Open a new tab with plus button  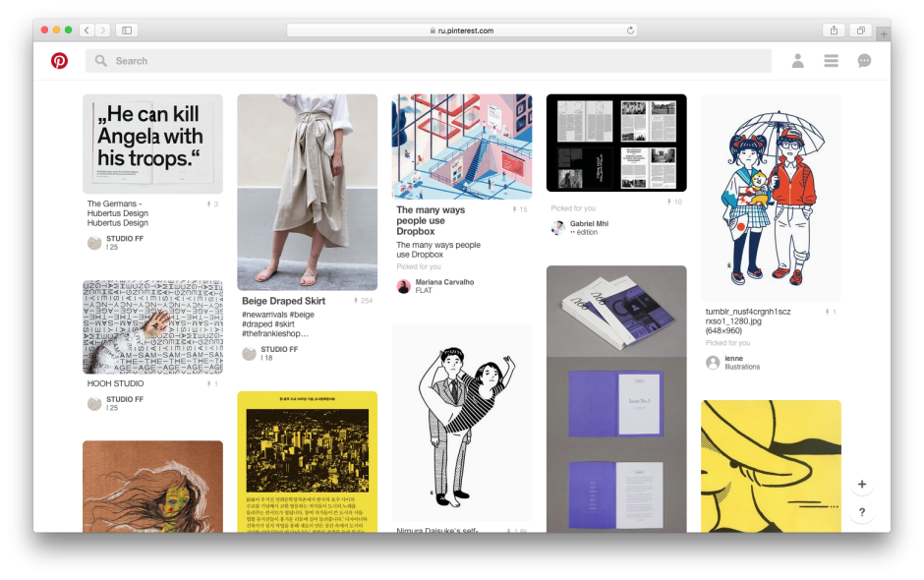(x=884, y=33)
